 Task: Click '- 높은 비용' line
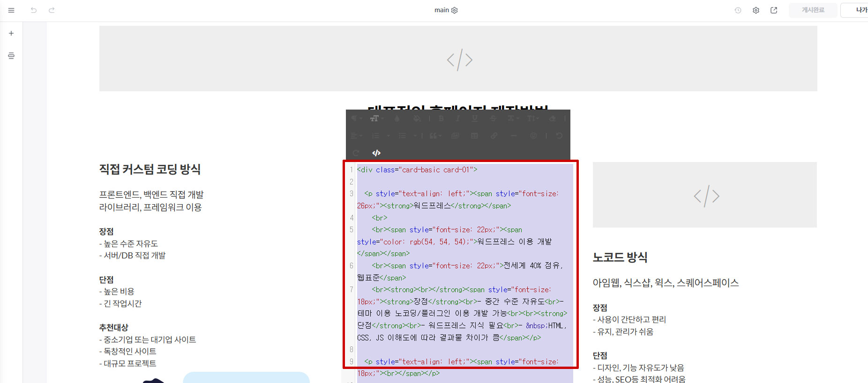[117, 291]
